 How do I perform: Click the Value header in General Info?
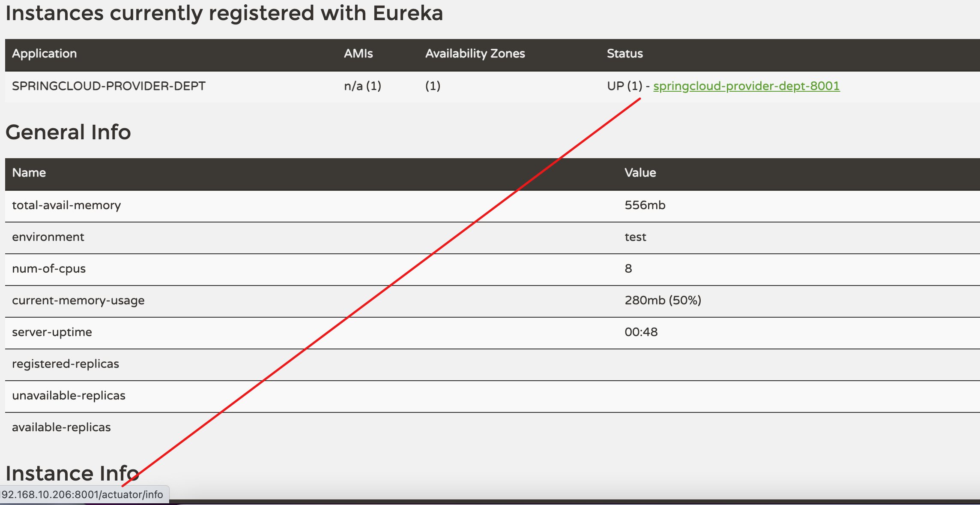pyautogui.click(x=640, y=173)
